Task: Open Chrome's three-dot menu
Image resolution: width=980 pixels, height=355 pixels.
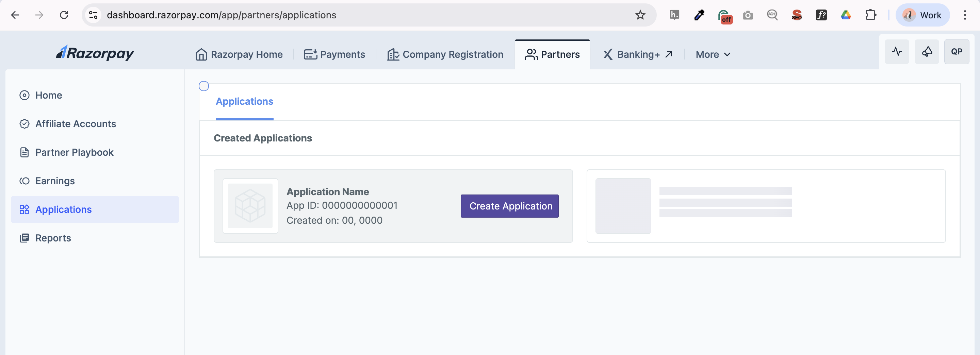Action: (965, 15)
